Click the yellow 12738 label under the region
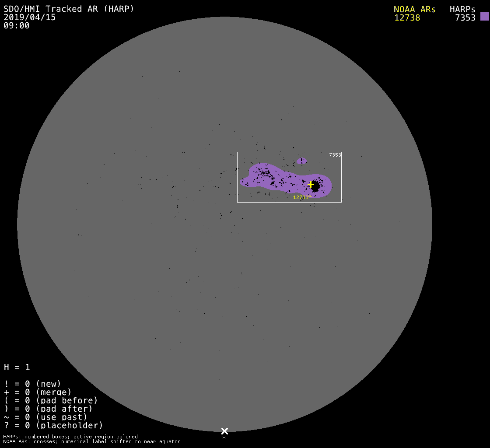This screenshot has width=490, height=448. (301, 197)
